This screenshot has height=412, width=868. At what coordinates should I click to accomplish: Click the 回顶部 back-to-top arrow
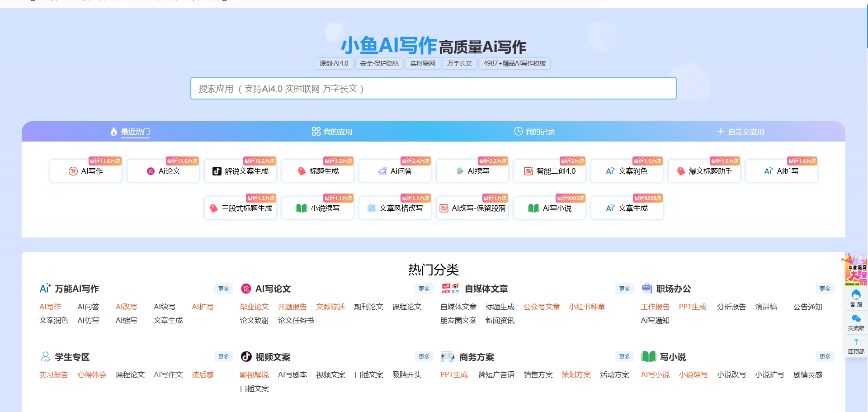tap(856, 346)
